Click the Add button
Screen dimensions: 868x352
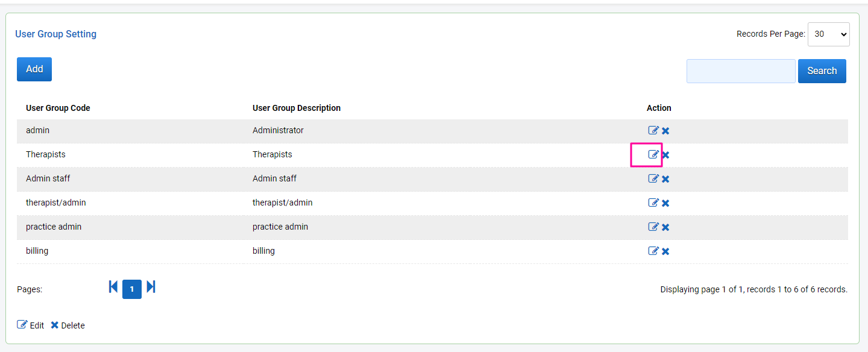tap(34, 69)
